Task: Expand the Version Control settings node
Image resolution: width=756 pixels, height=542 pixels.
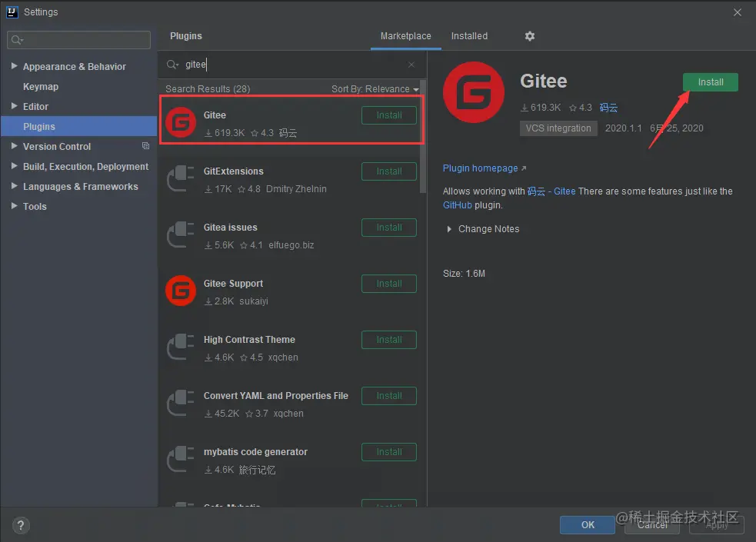Action: click(14, 146)
